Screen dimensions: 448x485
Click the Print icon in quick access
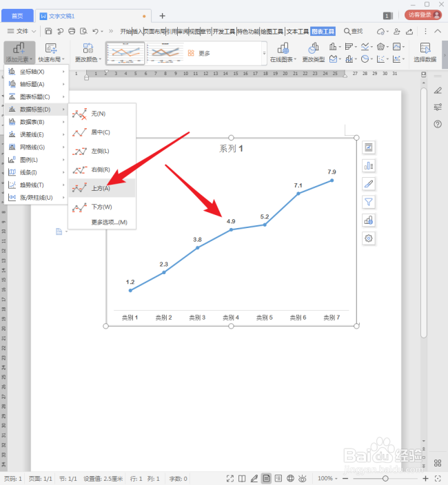click(72, 31)
